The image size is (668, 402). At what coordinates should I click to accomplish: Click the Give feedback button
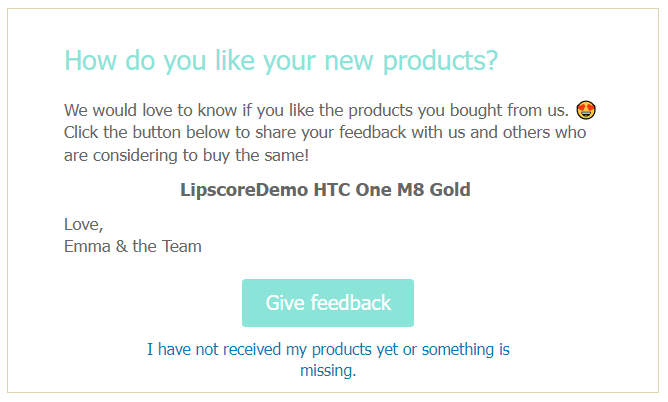[x=328, y=303]
